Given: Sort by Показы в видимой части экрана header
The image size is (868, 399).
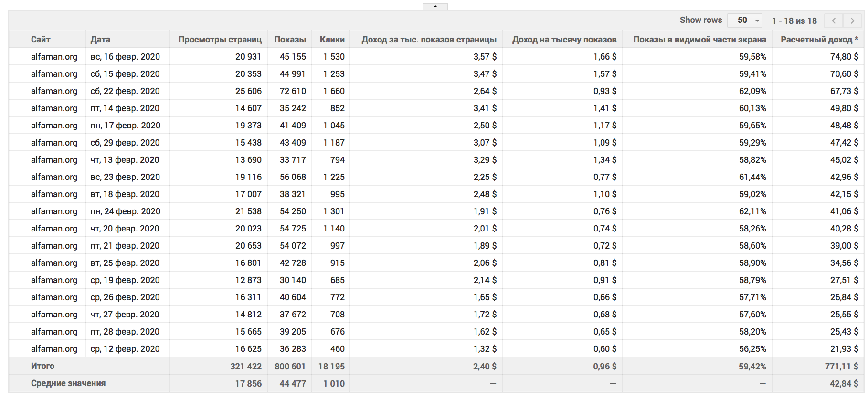Looking at the screenshot, I should point(699,40).
